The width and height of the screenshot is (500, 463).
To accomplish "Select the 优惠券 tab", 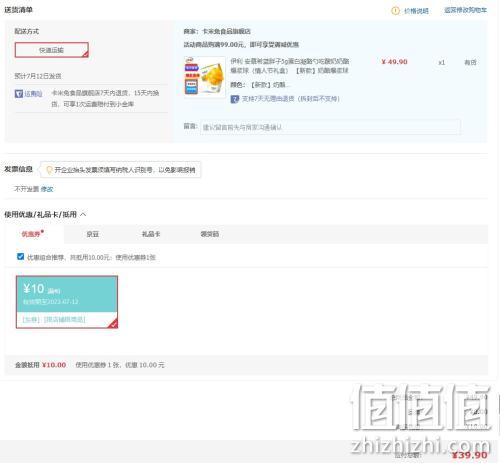I will coord(33,234).
